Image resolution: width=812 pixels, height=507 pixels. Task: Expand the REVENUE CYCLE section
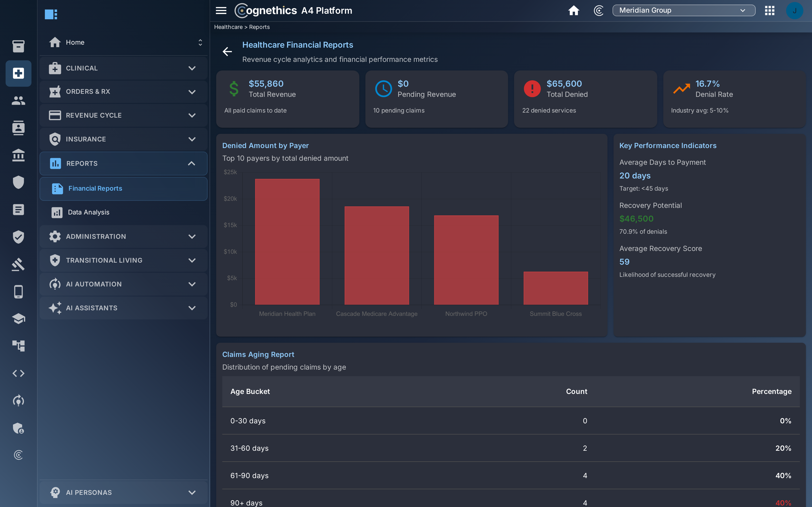click(123, 115)
